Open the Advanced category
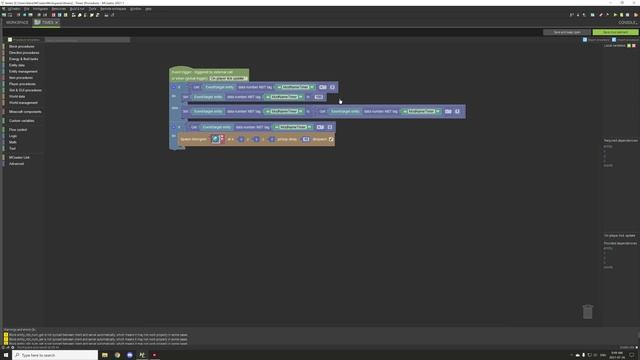 click(x=16, y=164)
